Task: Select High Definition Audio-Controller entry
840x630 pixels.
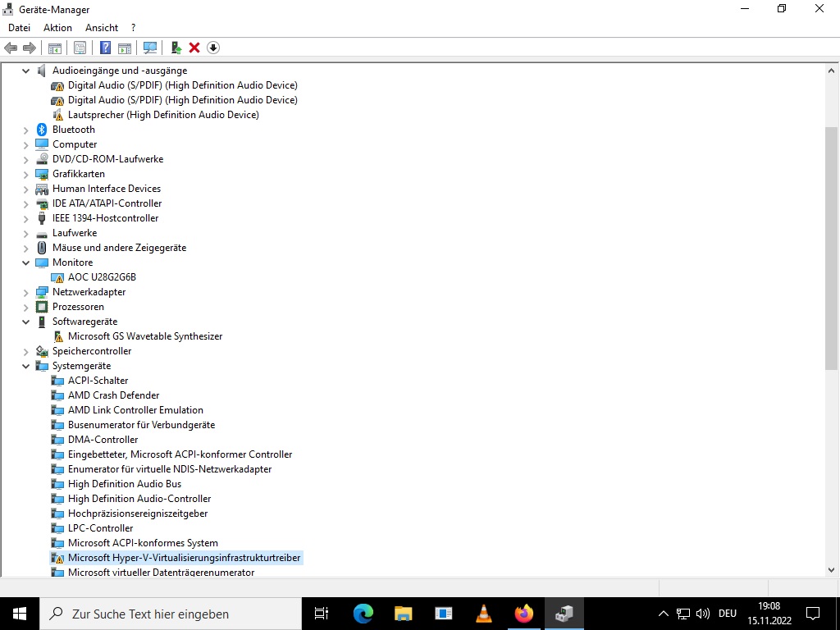Action: click(x=139, y=499)
